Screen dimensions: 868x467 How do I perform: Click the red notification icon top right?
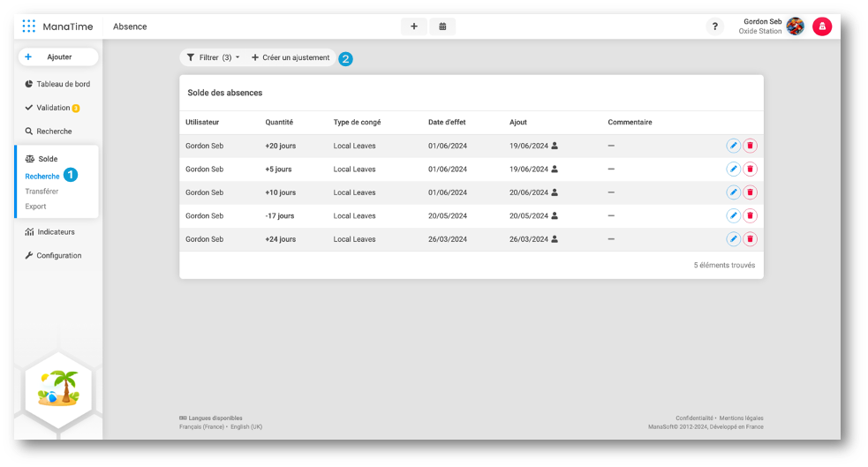click(822, 26)
